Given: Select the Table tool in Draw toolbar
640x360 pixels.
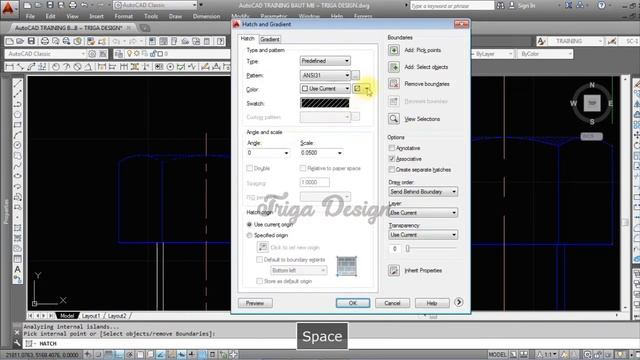Looking at the screenshot, I should coord(18,259).
